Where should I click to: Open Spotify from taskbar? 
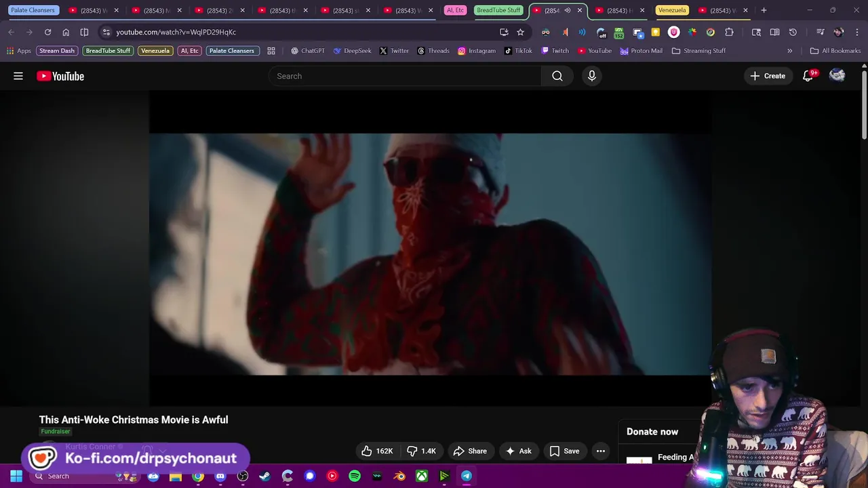coord(355,476)
